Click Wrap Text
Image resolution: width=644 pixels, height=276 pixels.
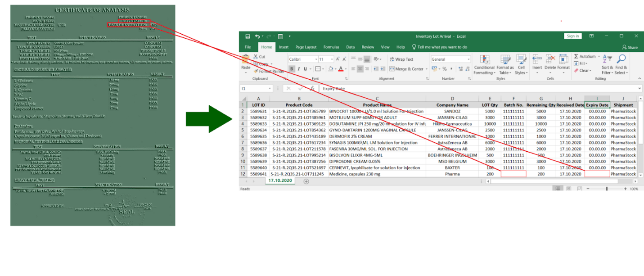coord(401,59)
